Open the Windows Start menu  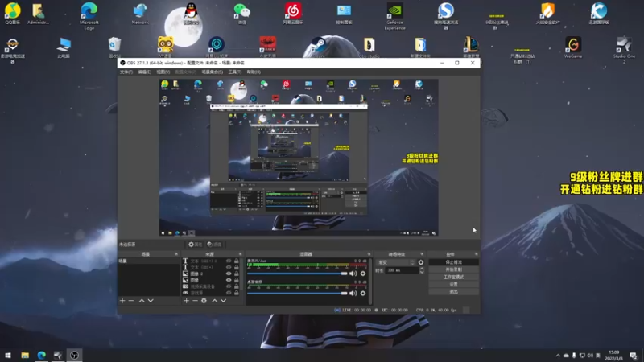[8, 355]
